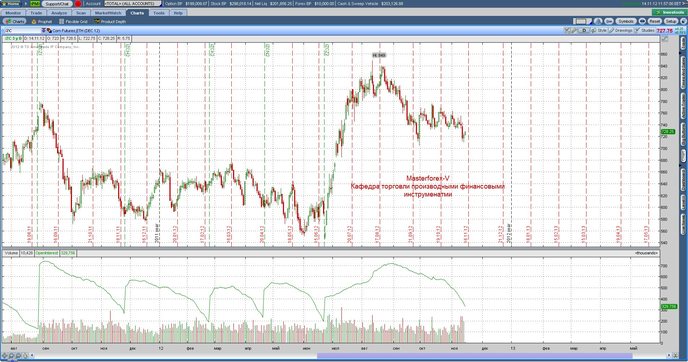
Task: Open the Support/Chat button
Action: 57,4
